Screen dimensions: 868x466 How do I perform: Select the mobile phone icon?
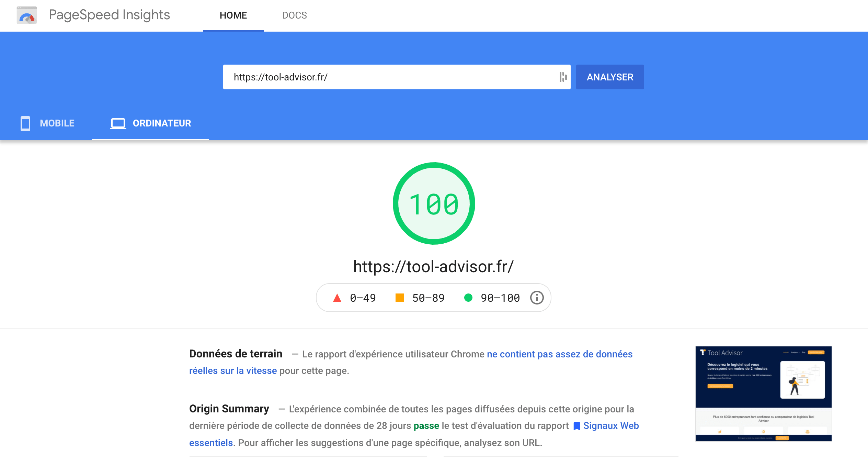click(x=25, y=123)
